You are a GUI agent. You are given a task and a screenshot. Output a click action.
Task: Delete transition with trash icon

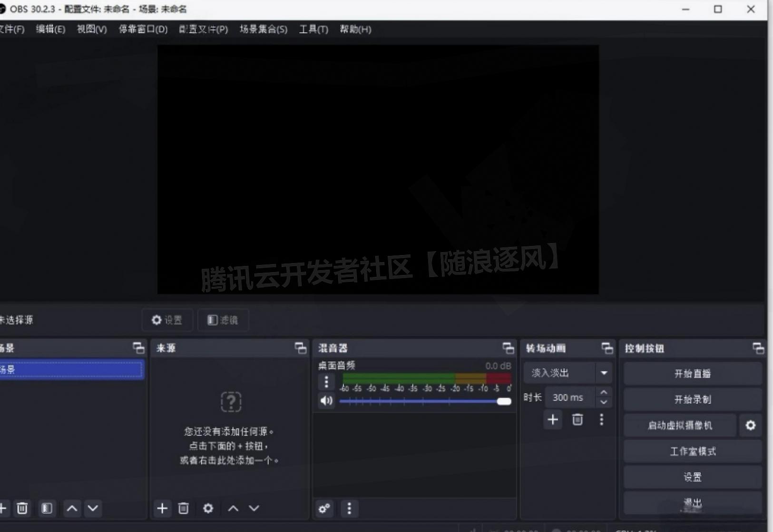coord(577,419)
